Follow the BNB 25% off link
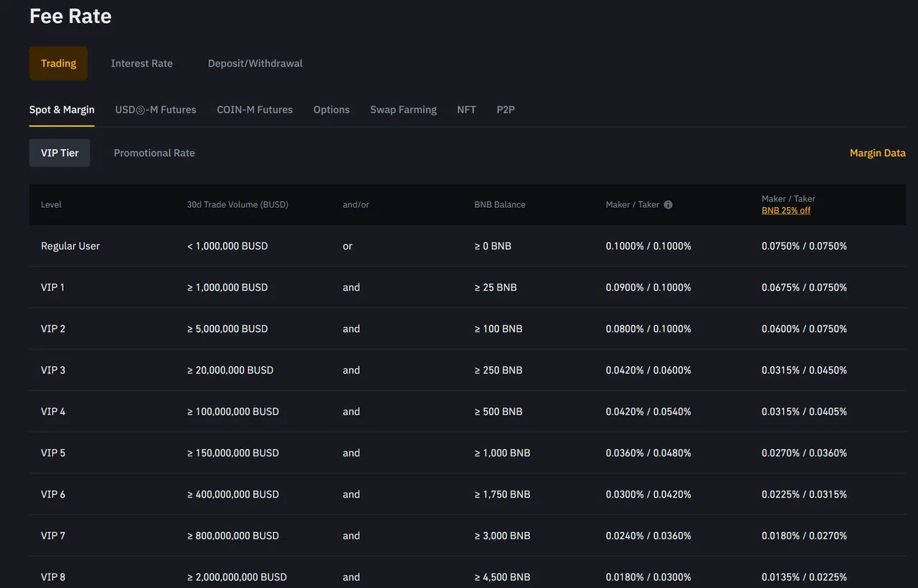 click(x=786, y=211)
